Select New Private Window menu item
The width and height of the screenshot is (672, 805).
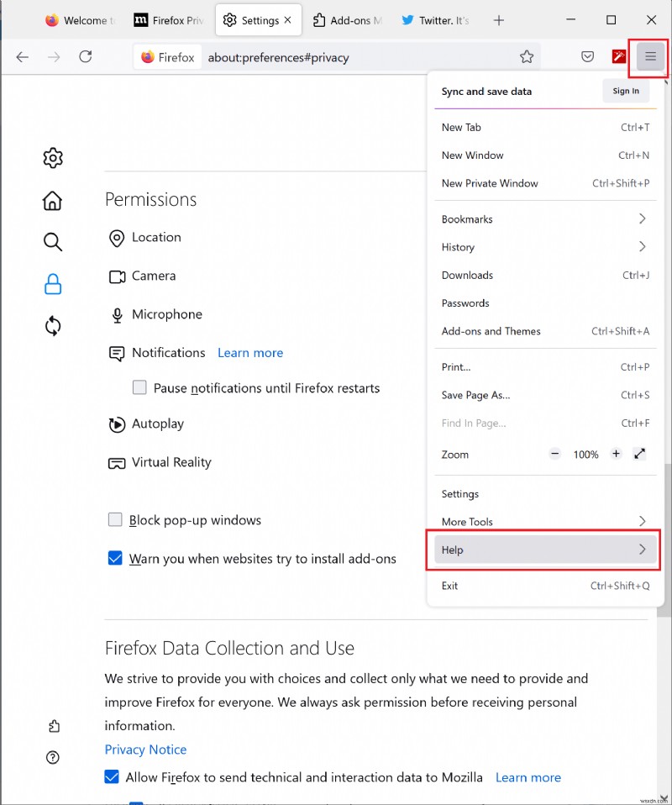(490, 183)
